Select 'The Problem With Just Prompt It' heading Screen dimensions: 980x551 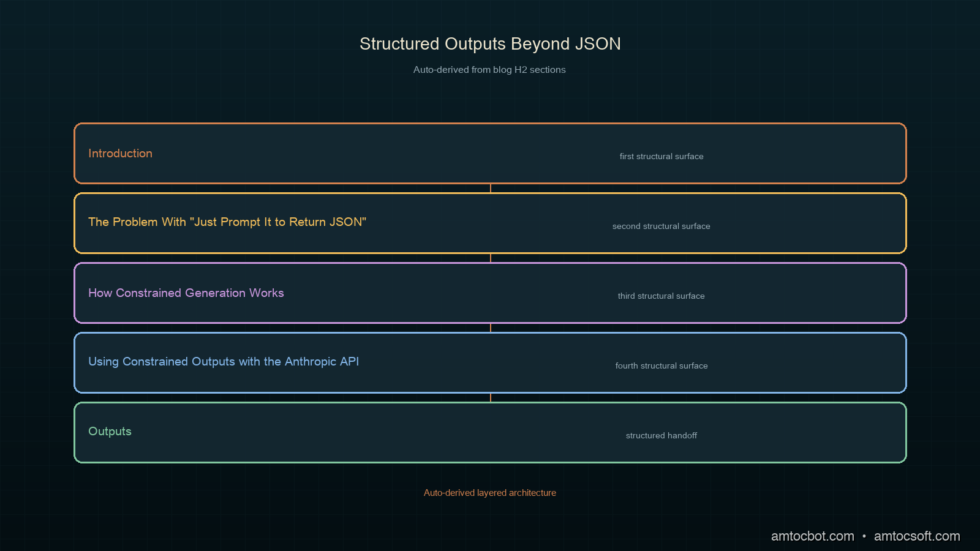click(227, 222)
